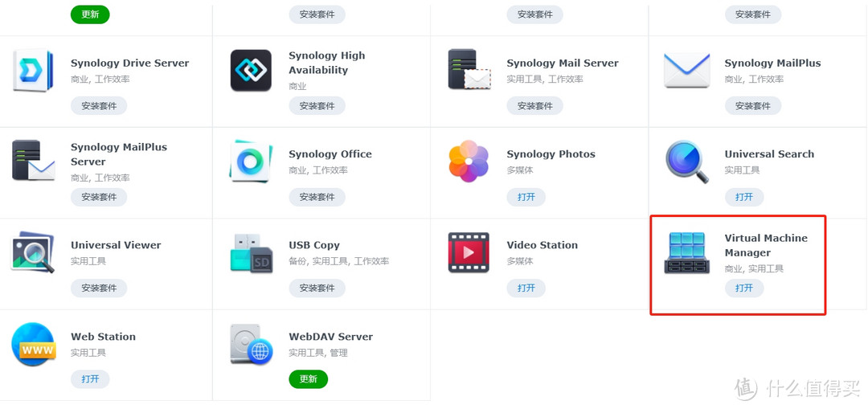This screenshot has height=409, width=868.
Task: Click the Virtual Machine Manager icon
Action: (x=687, y=253)
